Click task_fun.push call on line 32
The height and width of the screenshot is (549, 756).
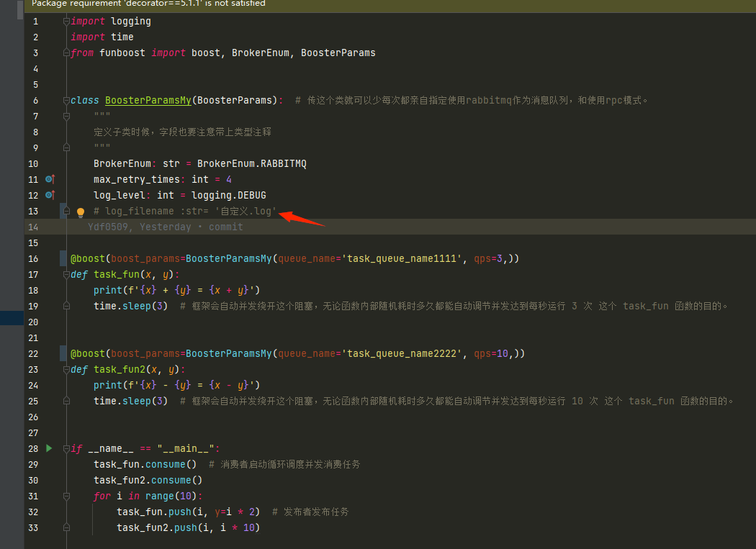(188, 512)
